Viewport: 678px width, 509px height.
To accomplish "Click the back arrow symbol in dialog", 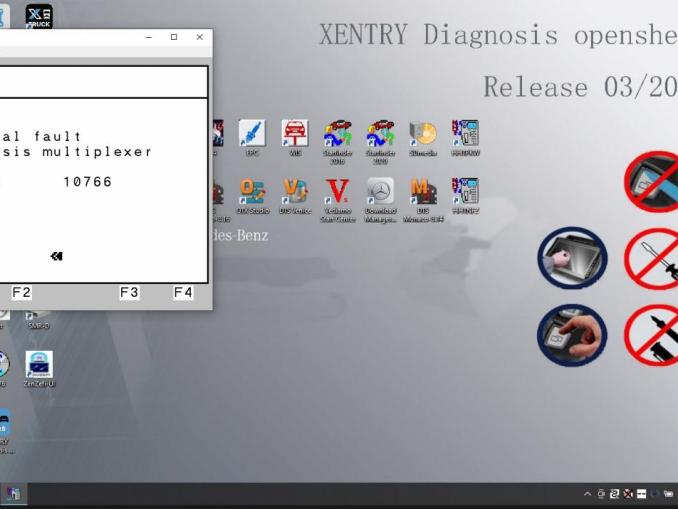I will (x=57, y=256).
